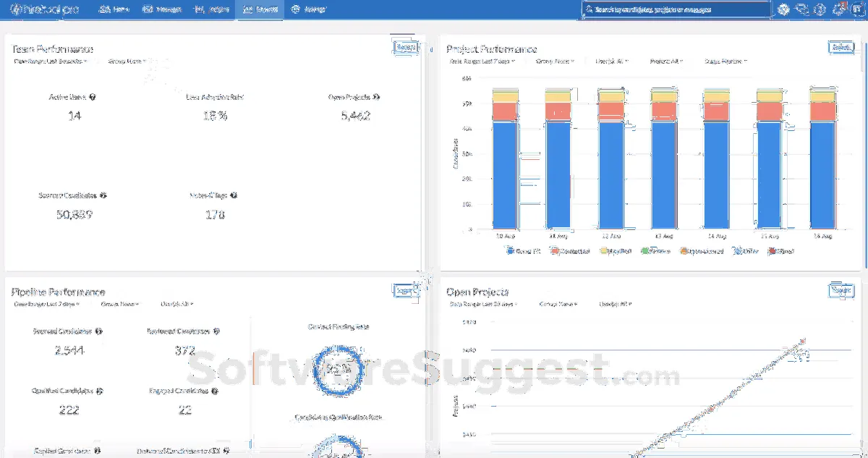
Task: Open user profile avatar at top right
Action: click(857, 9)
